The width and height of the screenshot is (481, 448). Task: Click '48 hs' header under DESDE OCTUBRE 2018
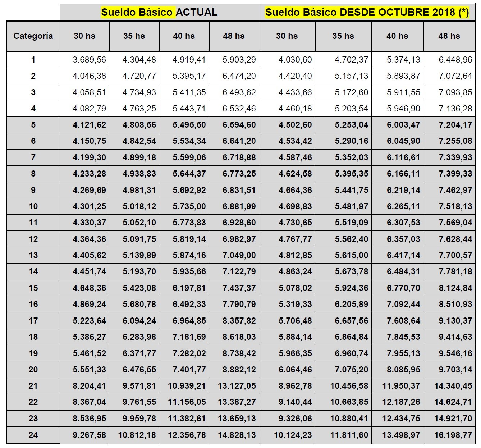point(449,36)
